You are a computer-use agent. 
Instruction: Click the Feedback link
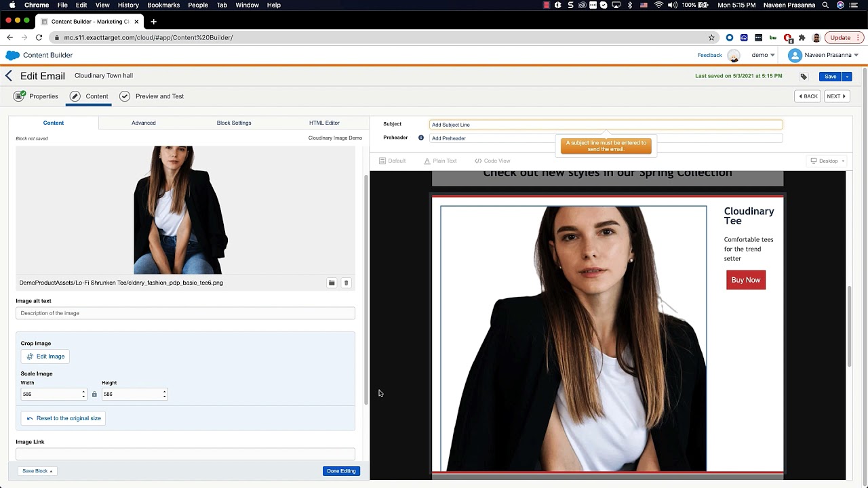[709, 55]
